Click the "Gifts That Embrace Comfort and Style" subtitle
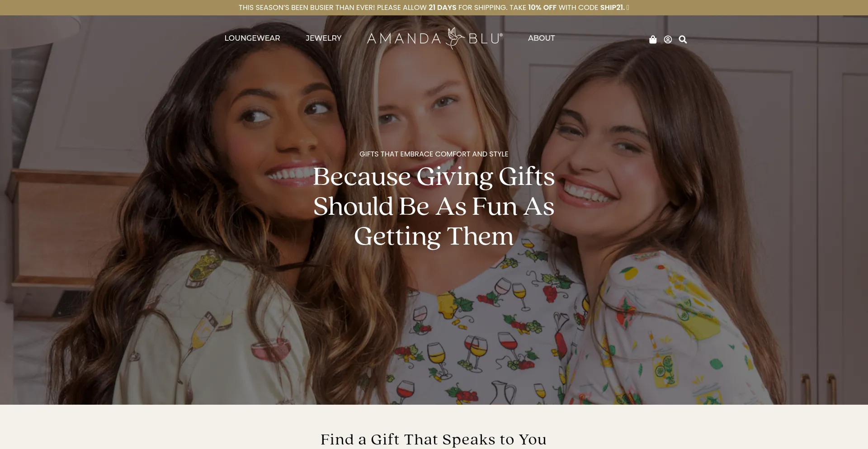 pos(434,154)
